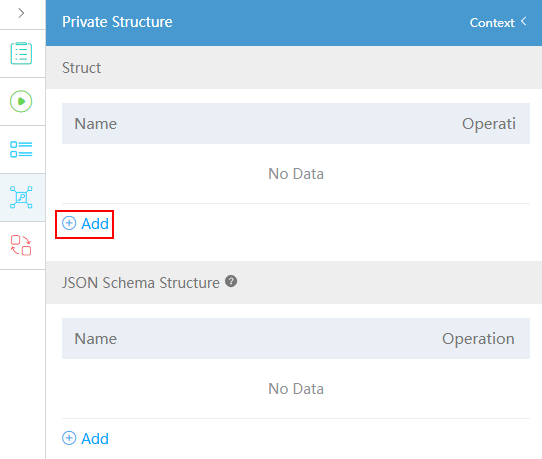Collapse the Context panel chevron

coord(524,21)
